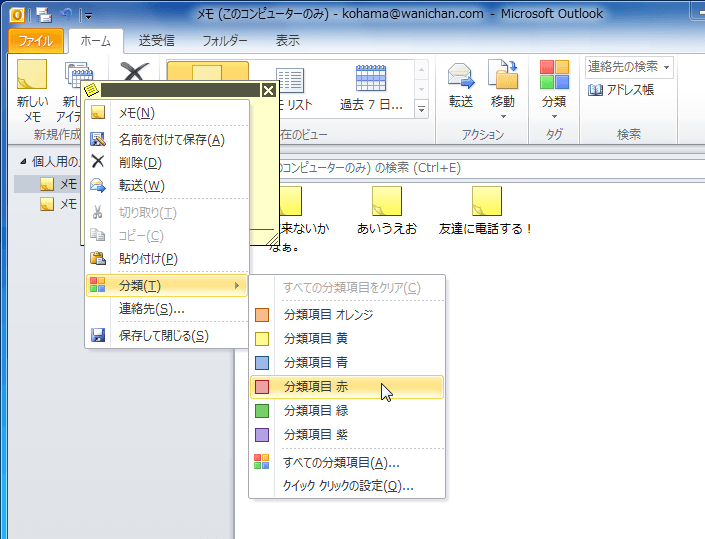Image resolution: width=705 pixels, height=539 pixels.
Task: Switch to the View (表示) tab
Action: pyautogui.click(x=287, y=41)
